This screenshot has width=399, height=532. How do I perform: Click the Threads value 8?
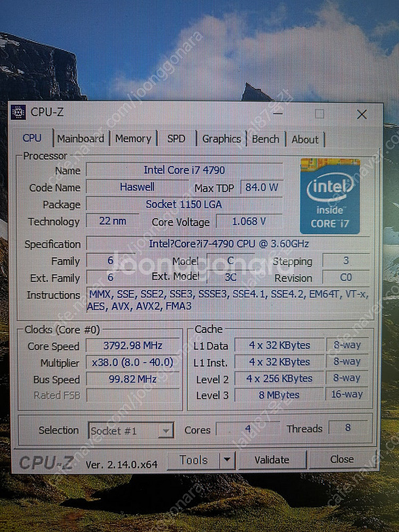coord(348,428)
